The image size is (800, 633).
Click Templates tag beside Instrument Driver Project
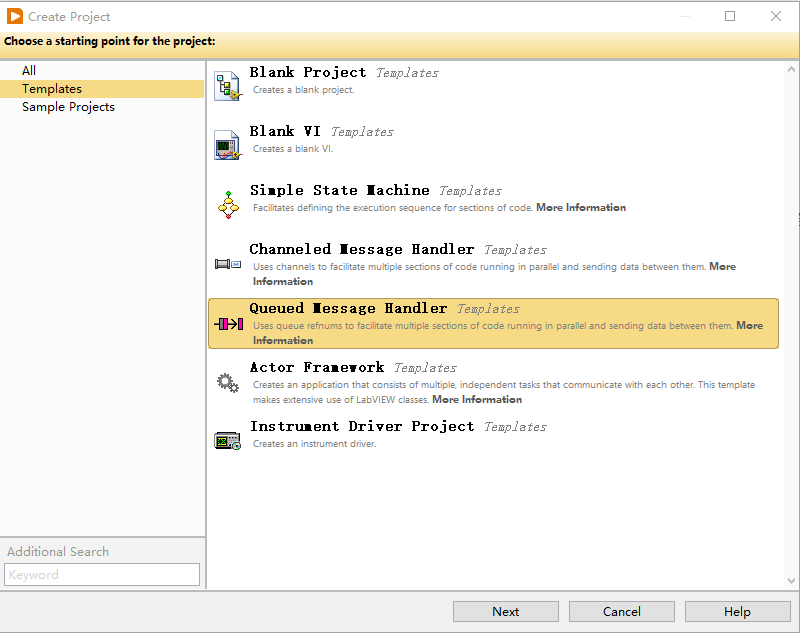(x=515, y=427)
